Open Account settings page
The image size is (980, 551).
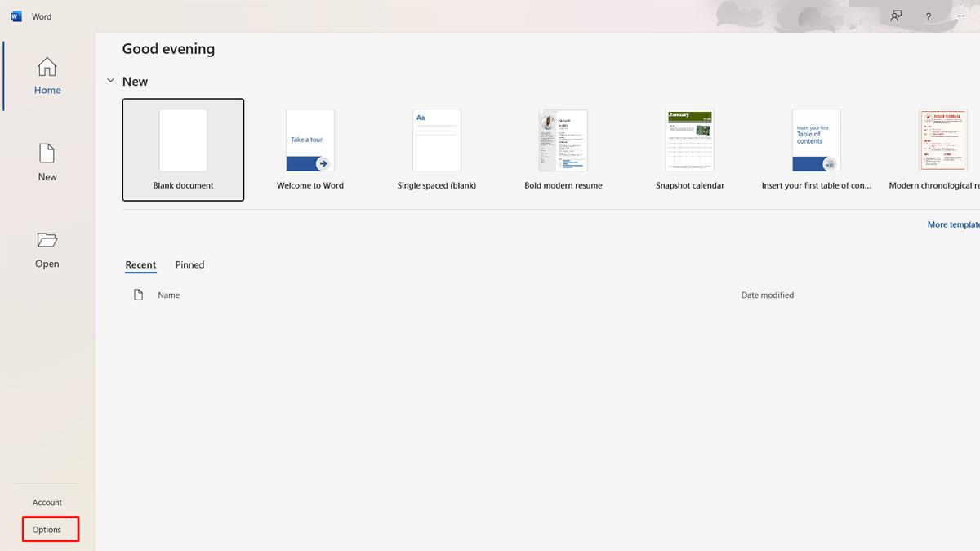[x=47, y=502]
